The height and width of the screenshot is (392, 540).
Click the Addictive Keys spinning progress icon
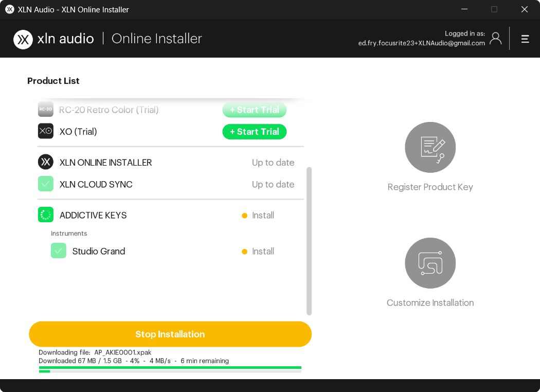[x=45, y=215]
